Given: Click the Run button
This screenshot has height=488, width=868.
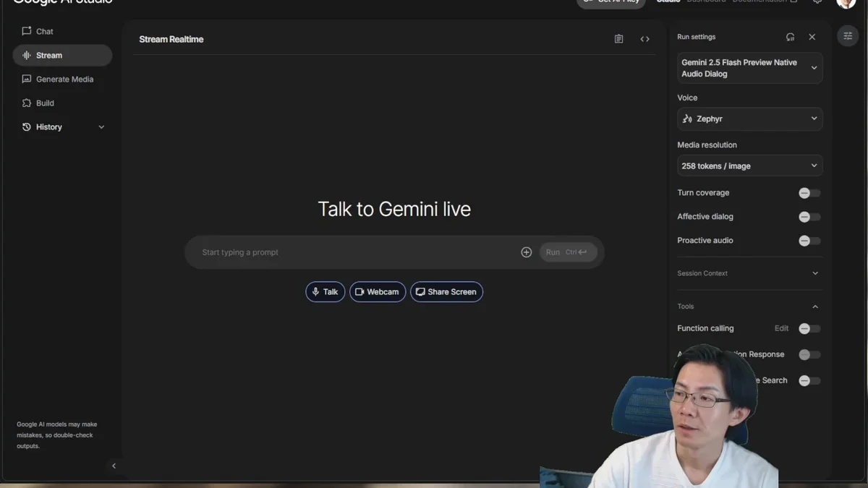Looking at the screenshot, I should [568, 252].
